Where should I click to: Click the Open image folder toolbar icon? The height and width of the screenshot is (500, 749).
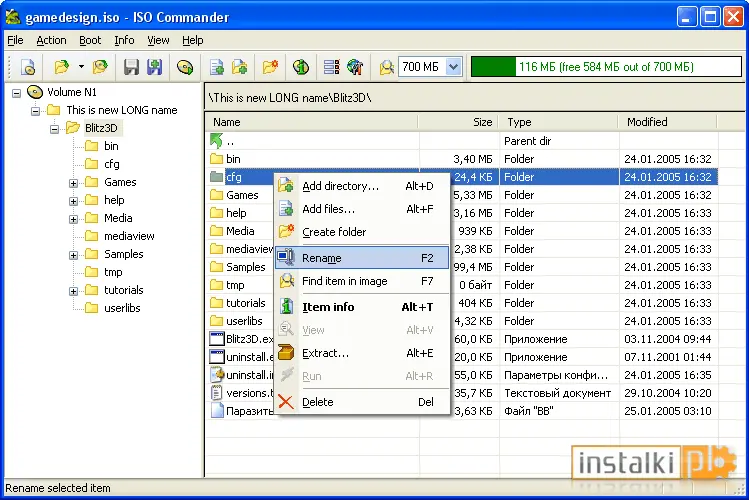tap(62, 67)
